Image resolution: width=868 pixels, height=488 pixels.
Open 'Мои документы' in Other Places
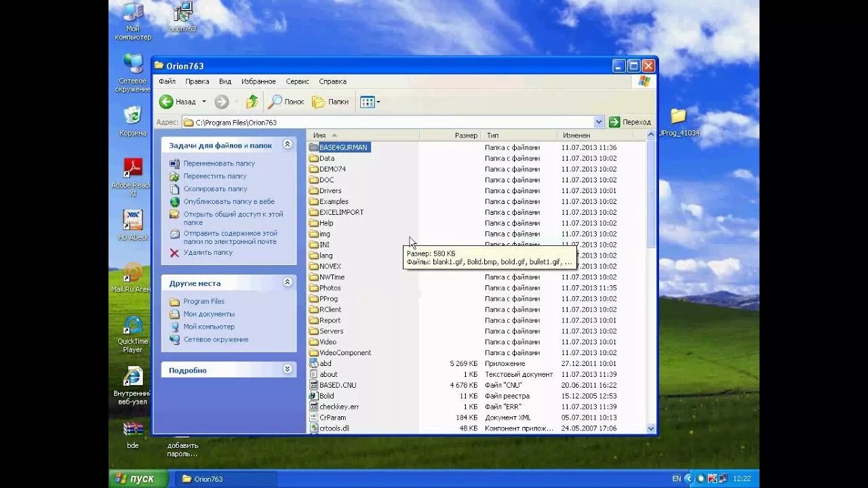[x=209, y=314]
